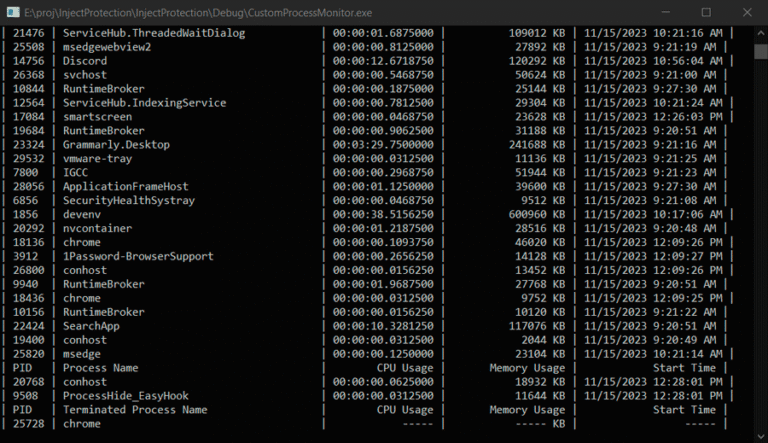The height and width of the screenshot is (443, 768).
Task: Click the scrollbar up arrow
Action: coord(761,33)
